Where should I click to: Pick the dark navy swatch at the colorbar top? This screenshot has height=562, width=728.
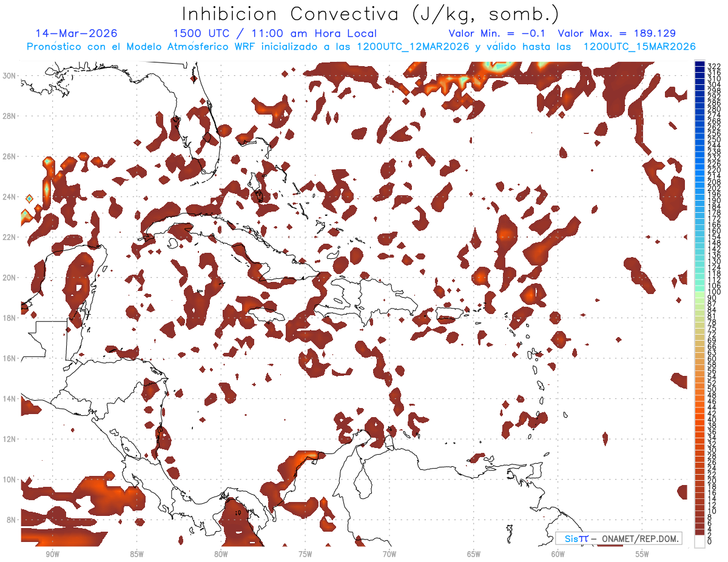click(699, 64)
